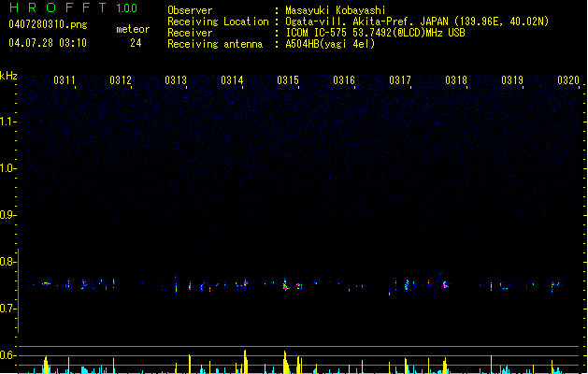This screenshot has height=374, width=588.
Task: Click the Observer name Masayuki Kobayashi
Action: (336, 10)
